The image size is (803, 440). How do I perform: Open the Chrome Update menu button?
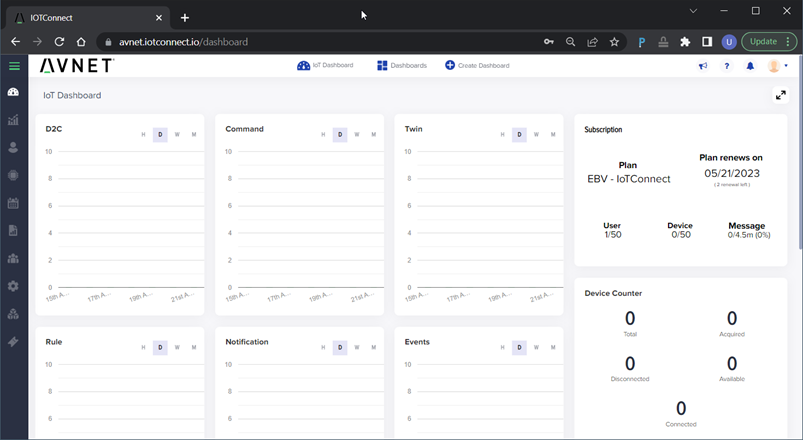click(x=768, y=42)
